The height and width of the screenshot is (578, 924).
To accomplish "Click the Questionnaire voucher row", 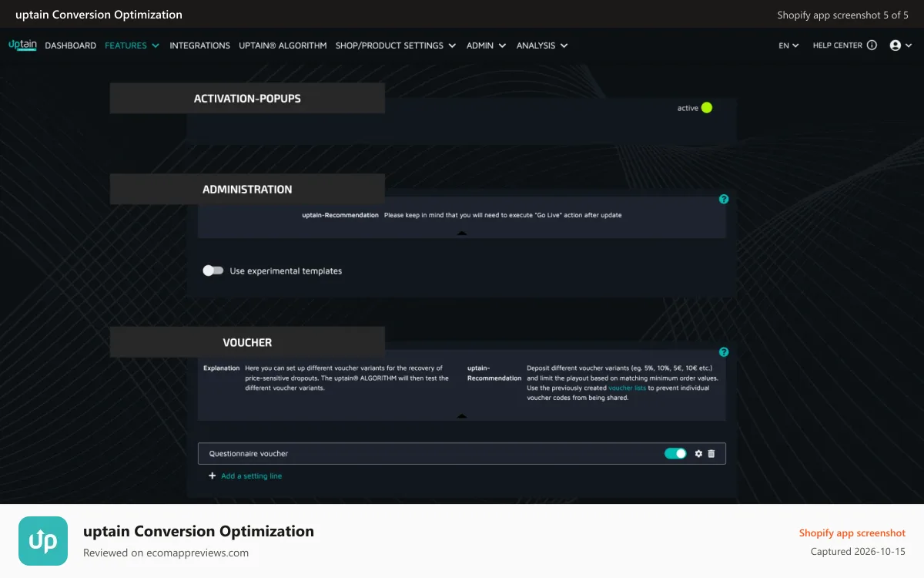I will tap(462, 454).
